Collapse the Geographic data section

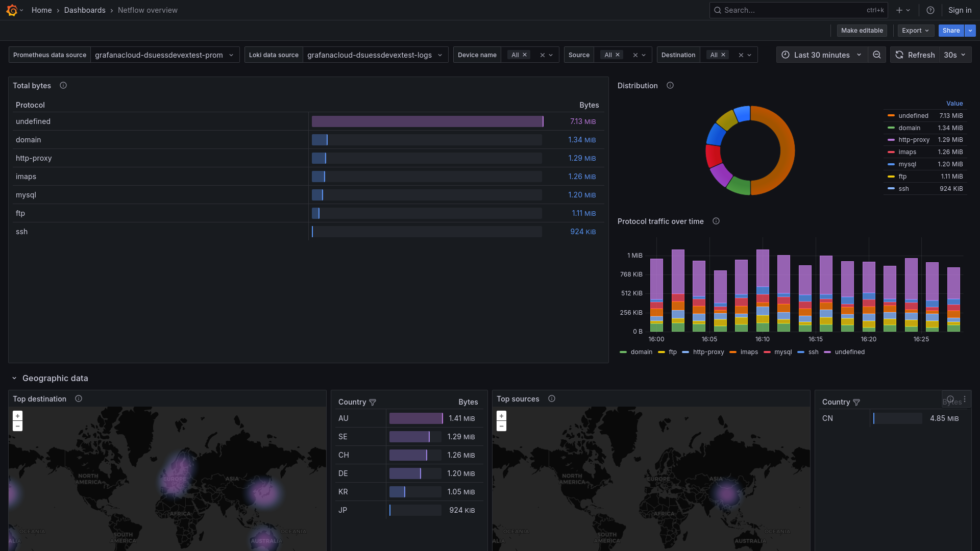coord(14,378)
